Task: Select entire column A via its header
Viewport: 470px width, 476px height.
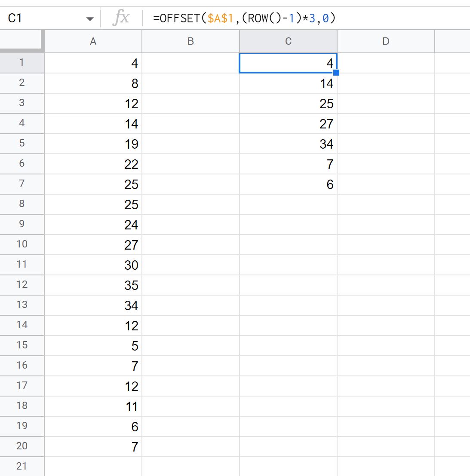Action: point(93,41)
